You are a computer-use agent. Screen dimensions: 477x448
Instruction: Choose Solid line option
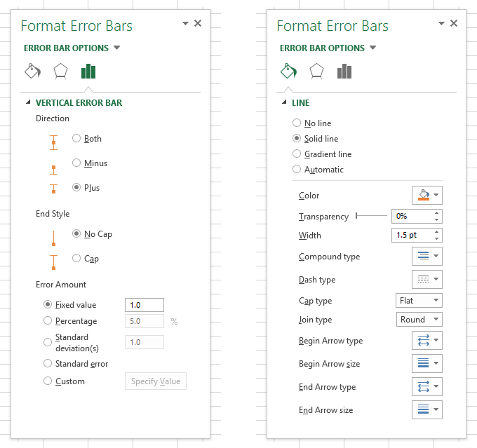[x=297, y=138]
